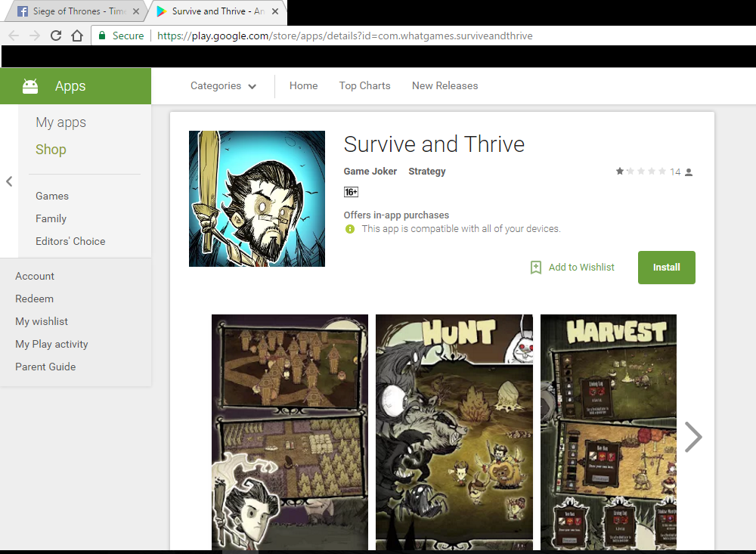Close the Survive and Thrive tab
756x554 pixels.
pyautogui.click(x=275, y=11)
